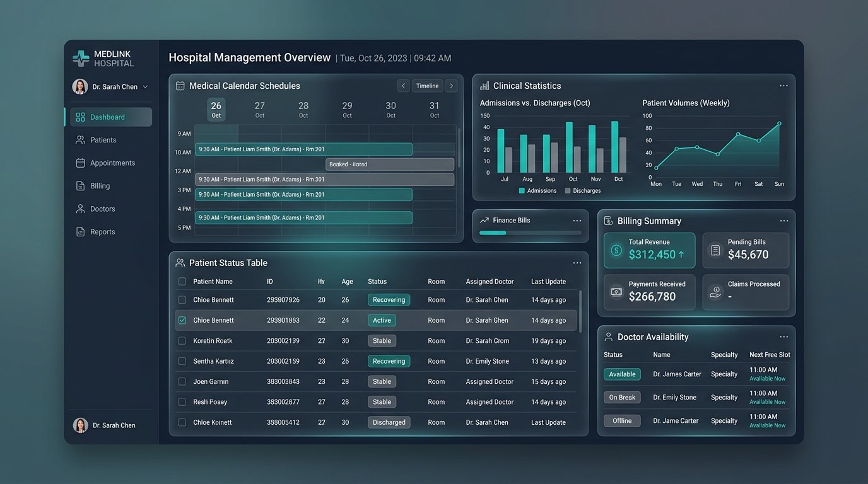The width and height of the screenshot is (868, 484).
Task: Click the Doctors person icon in sidebar
Action: [x=80, y=209]
